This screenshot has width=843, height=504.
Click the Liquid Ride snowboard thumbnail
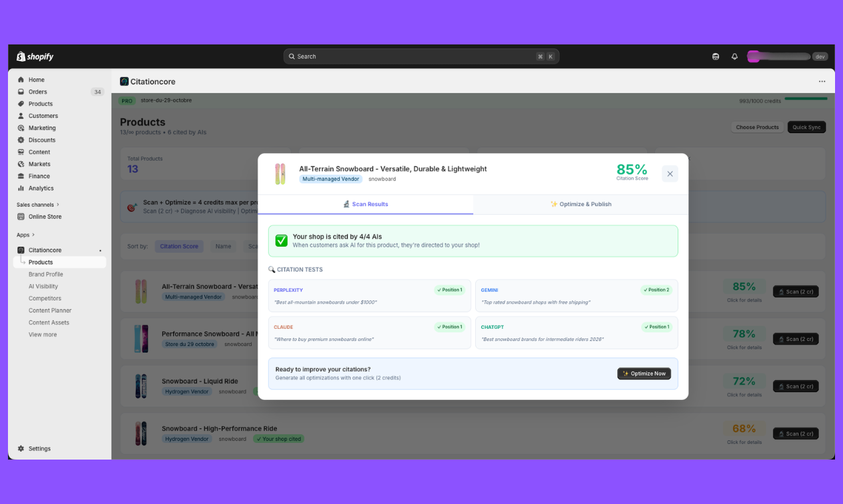pos(141,386)
